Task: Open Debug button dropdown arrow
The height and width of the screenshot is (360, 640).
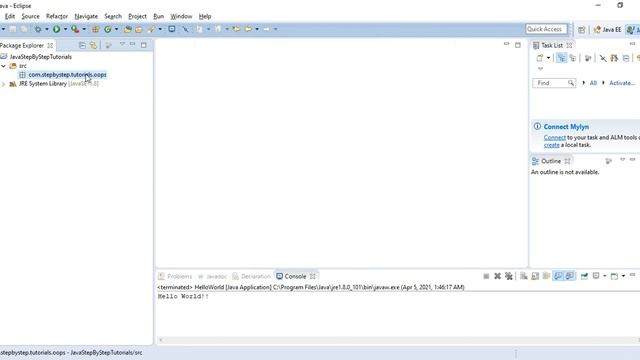Action: coord(47,29)
